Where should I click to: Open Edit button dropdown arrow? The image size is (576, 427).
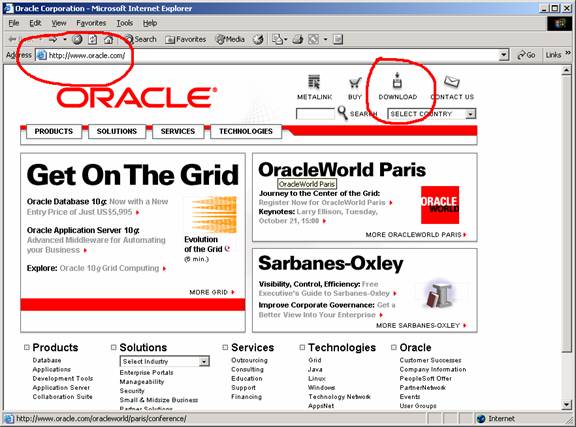coord(325,39)
